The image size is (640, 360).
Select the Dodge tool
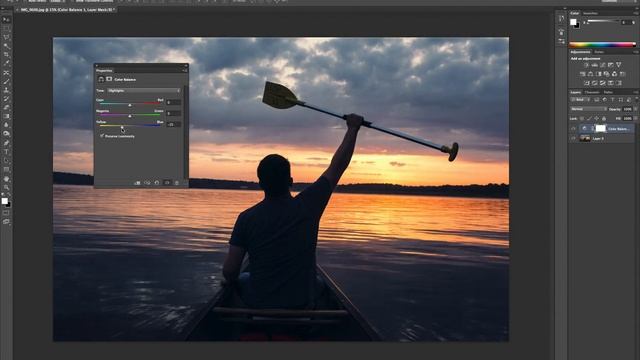(6, 134)
